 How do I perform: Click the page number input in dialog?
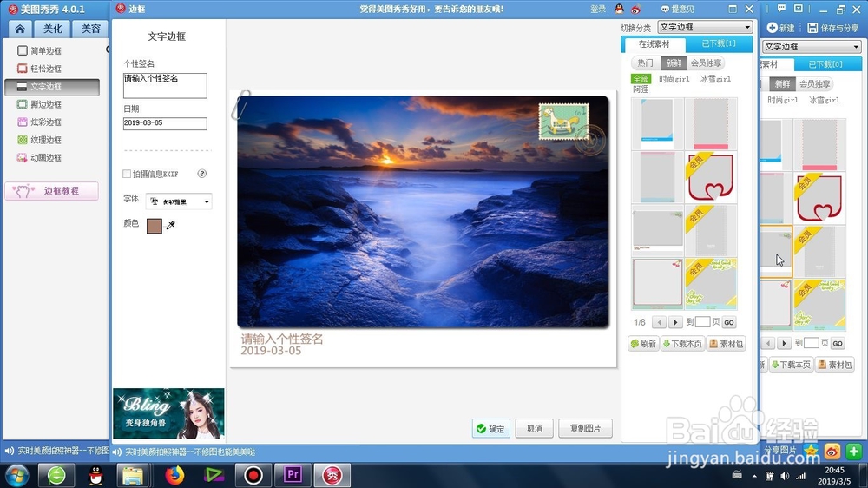pyautogui.click(x=702, y=322)
